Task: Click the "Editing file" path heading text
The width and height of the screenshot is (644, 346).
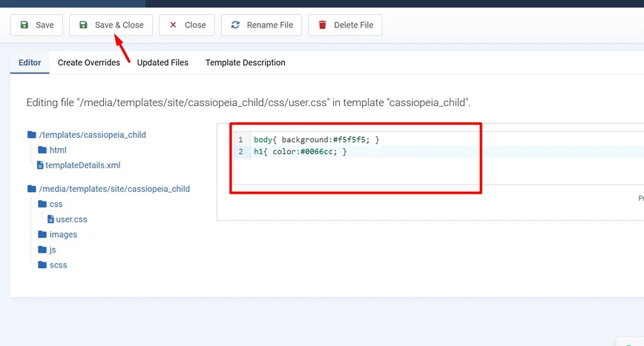Action: [x=249, y=102]
